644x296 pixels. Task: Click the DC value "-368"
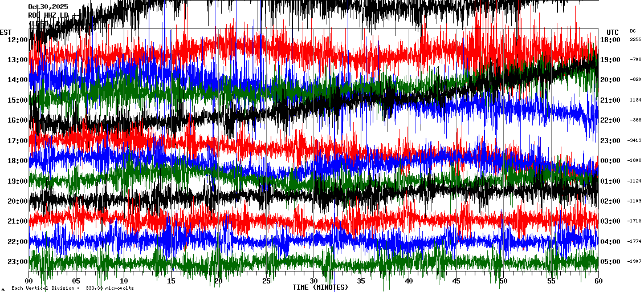636,120
